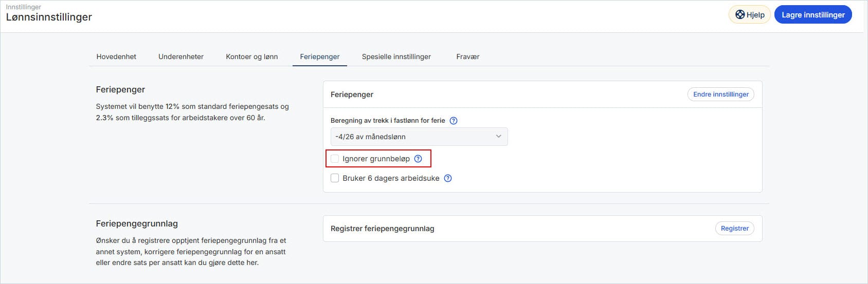Viewport: 868px width, 284px height.
Task: Tick the Bruker 6 dagers arbeidsuke checkbox
Action: point(335,178)
